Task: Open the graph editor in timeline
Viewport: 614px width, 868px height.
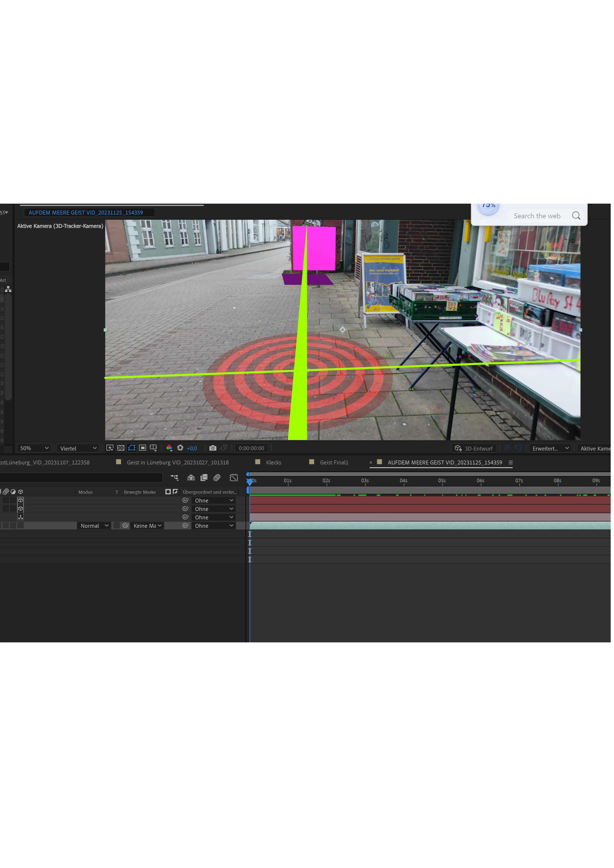Action: 234,478
